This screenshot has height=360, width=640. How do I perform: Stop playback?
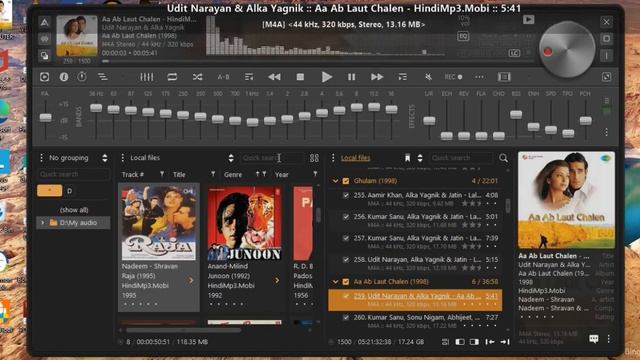[x=300, y=77]
